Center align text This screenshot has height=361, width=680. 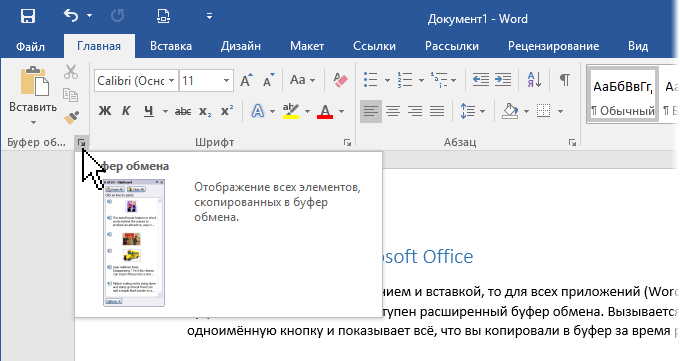tap(393, 112)
